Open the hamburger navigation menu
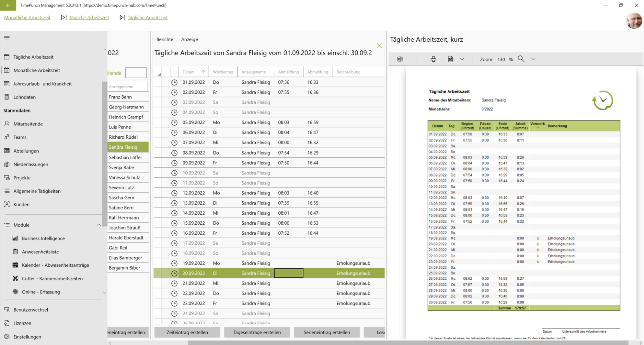The image size is (644, 345). coord(7,38)
